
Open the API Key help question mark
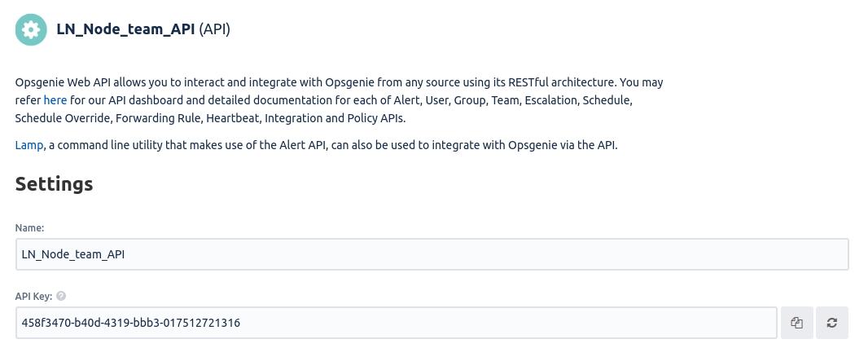pyautogui.click(x=61, y=296)
